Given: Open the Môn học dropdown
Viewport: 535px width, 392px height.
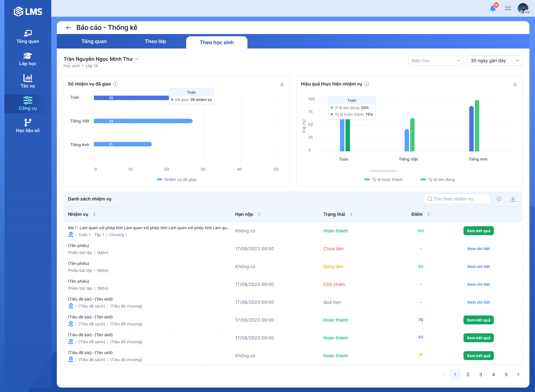Looking at the screenshot, I should [435, 61].
